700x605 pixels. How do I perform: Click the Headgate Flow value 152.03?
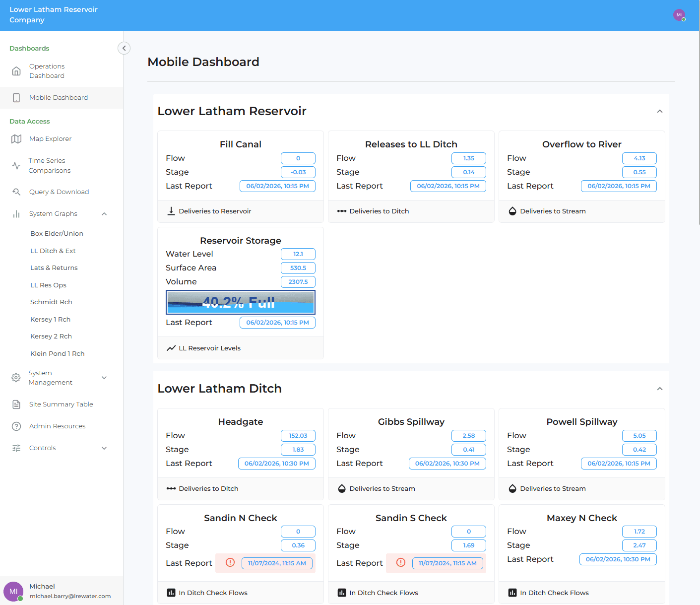pos(298,436)
